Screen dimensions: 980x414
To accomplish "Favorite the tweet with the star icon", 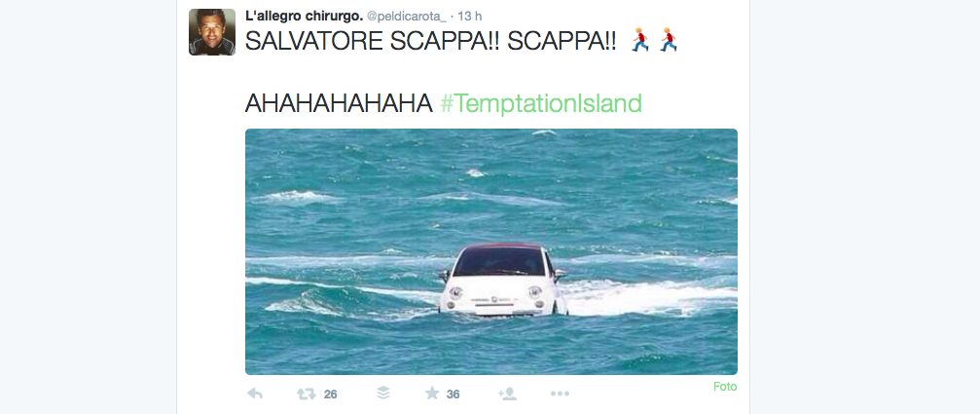I will click(432, 393).
